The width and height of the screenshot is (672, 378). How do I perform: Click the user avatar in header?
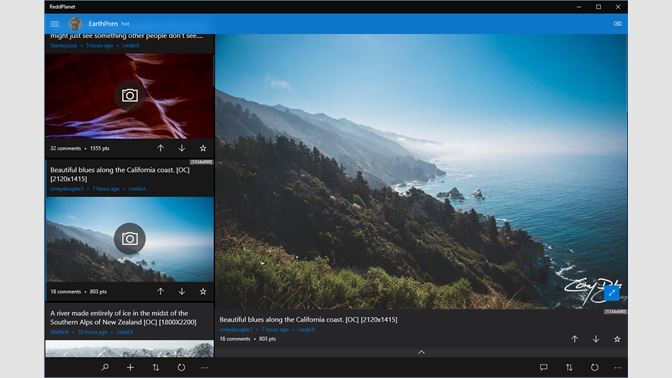tap(75, 24)
